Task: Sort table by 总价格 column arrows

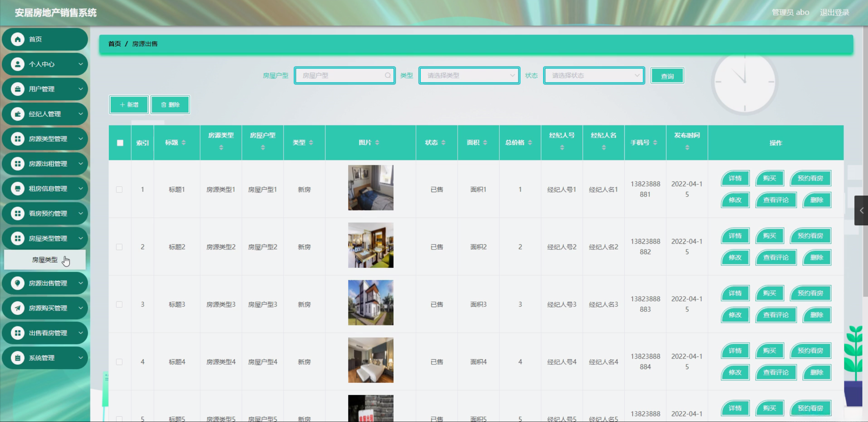Action: click(x=530, y=143)
